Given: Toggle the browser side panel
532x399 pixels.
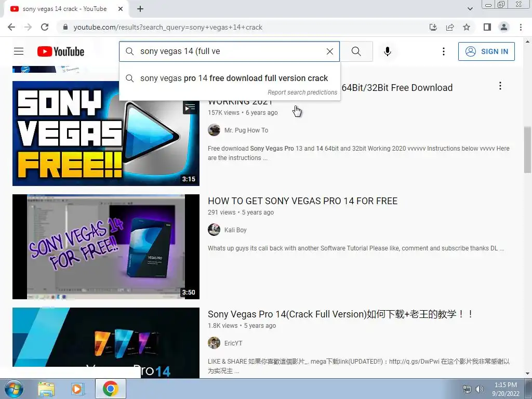Looking at the screenshot, I should coord(487,27).
